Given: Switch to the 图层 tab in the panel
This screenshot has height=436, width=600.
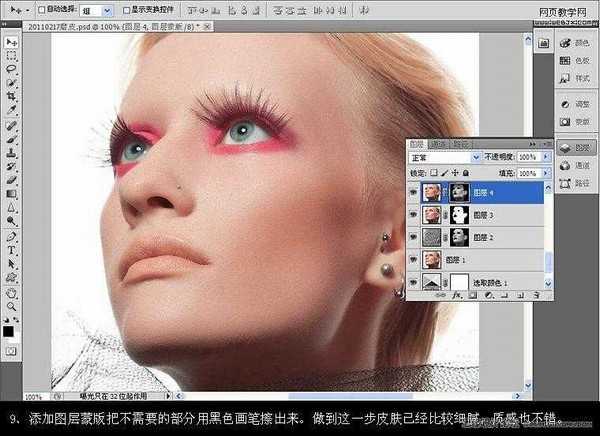Looking at the screenshot, I should (416, 145).
